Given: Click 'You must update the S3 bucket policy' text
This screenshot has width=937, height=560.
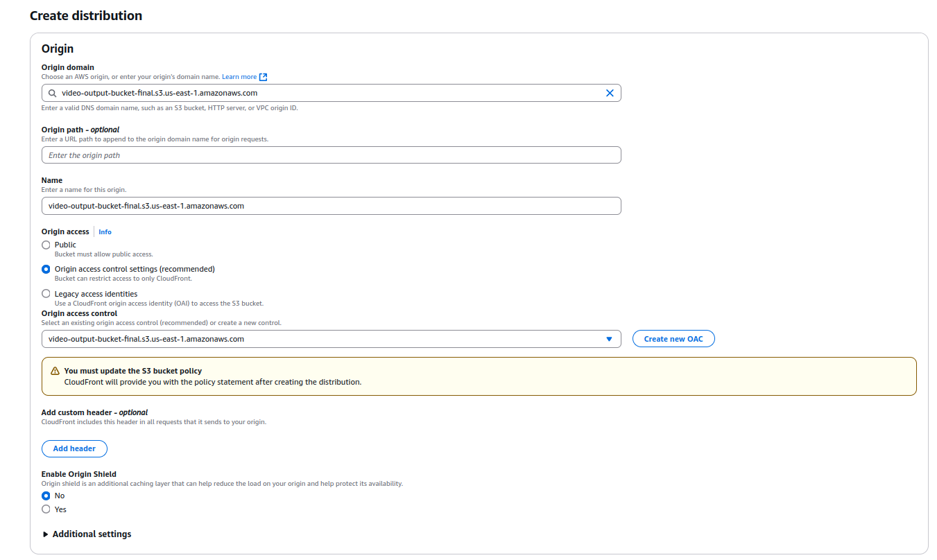Looking at the screenshot, I should [133, 371].
